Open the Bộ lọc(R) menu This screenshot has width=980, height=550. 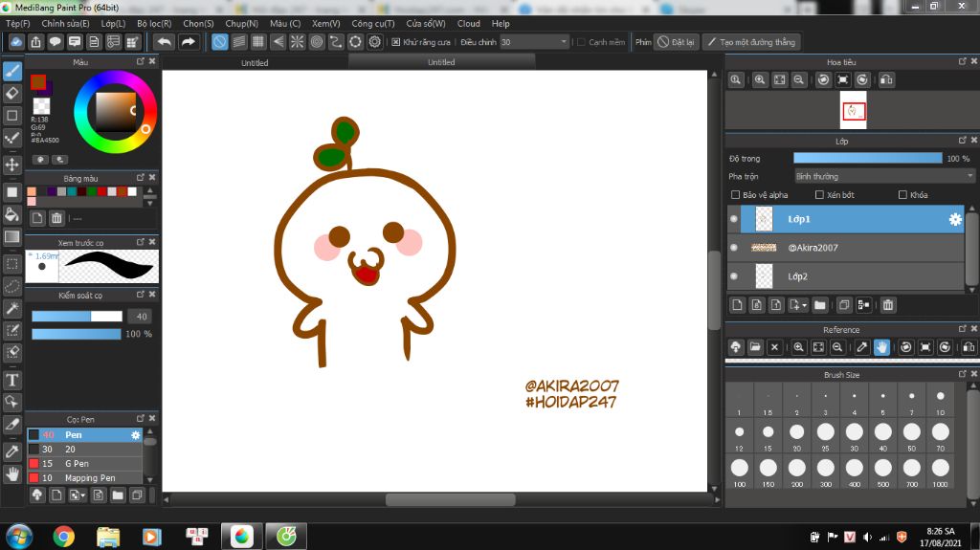coord(154,23)
